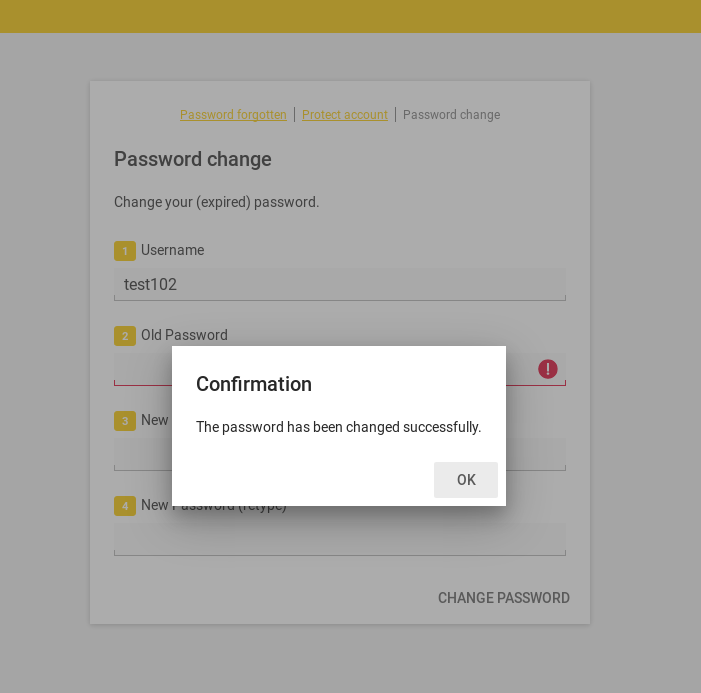Click the red error icon in Old Password field

click(548, 369)
